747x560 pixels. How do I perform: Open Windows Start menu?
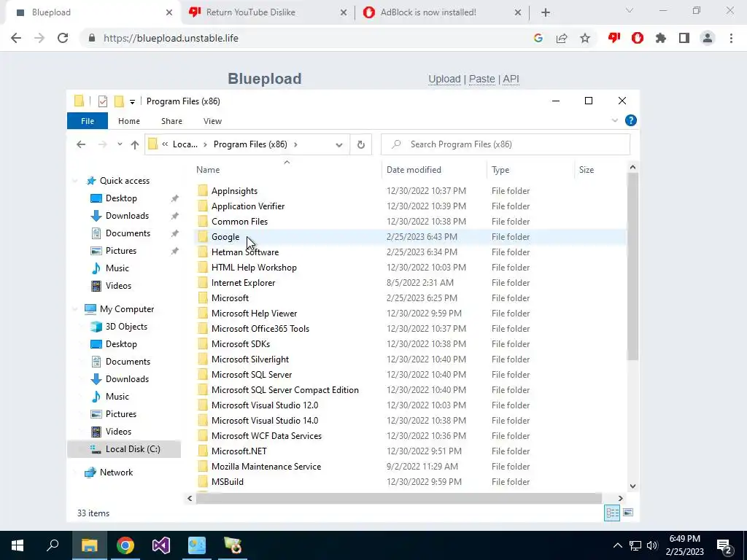click(x=18, y=545)
